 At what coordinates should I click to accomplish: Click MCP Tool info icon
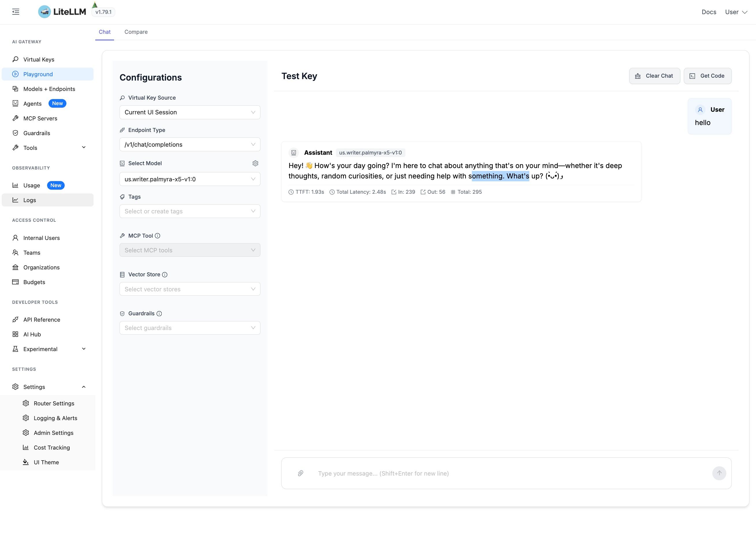click(158, 236)
